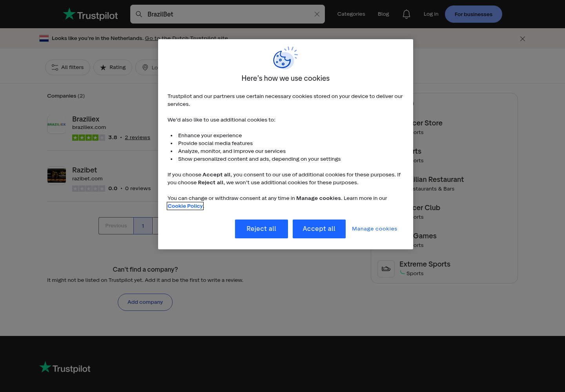Click the Previous page button

pos(116,226)
